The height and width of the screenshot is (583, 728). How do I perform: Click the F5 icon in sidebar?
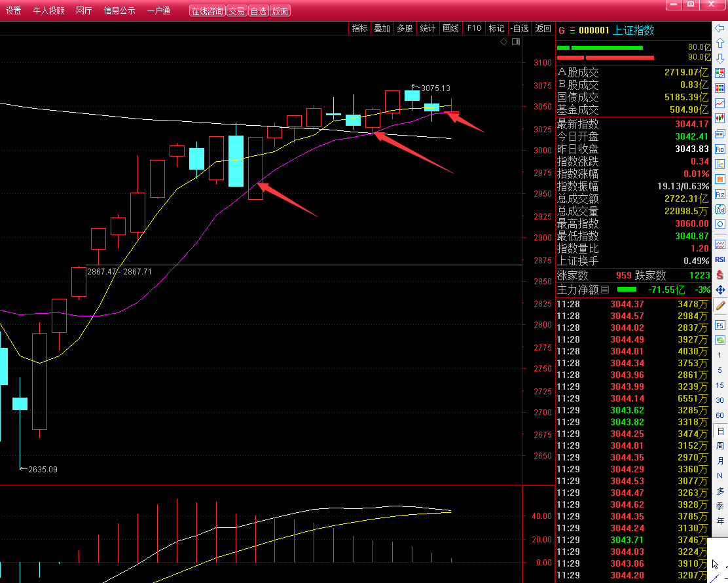click(x=719, y=325)
